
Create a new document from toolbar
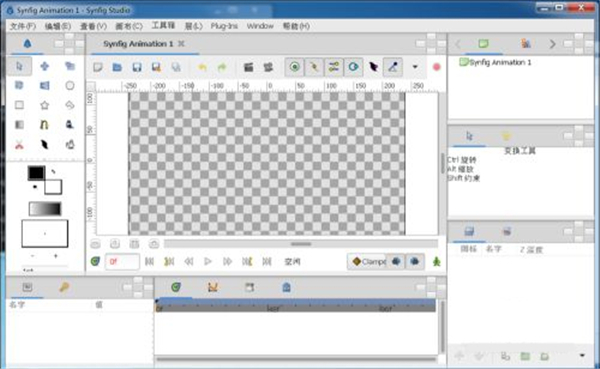[98, 67]
